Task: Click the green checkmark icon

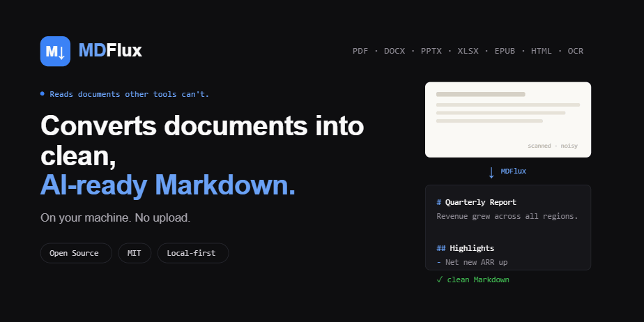Action: [440, 279]
